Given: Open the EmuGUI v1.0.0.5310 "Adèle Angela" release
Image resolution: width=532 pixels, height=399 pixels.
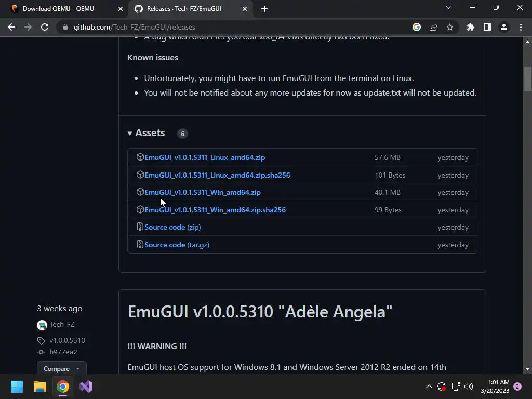Looking at the screenshot, I should [260, 312].
